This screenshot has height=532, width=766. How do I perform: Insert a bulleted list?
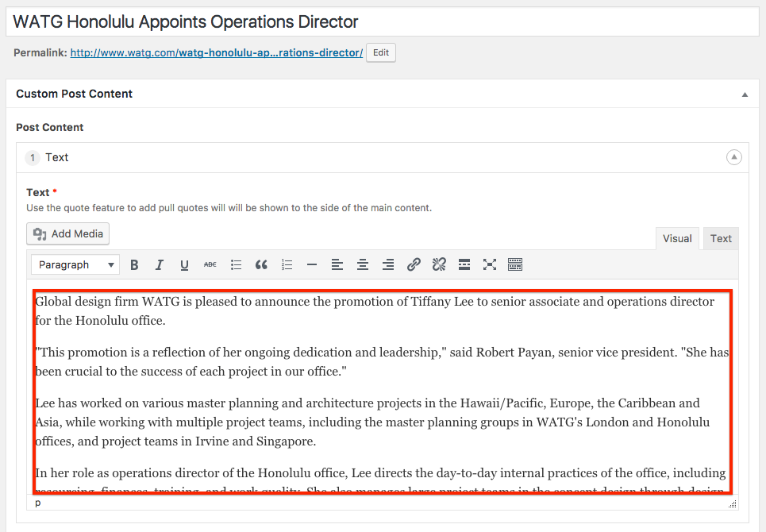pyautogui.click(x=236, y=265)
